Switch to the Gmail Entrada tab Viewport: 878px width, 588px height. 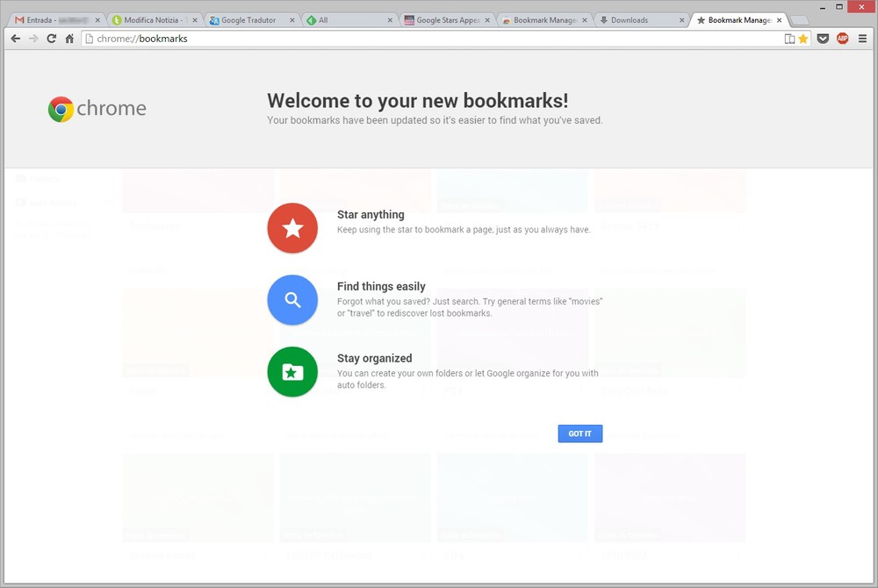tap(53, 20)
